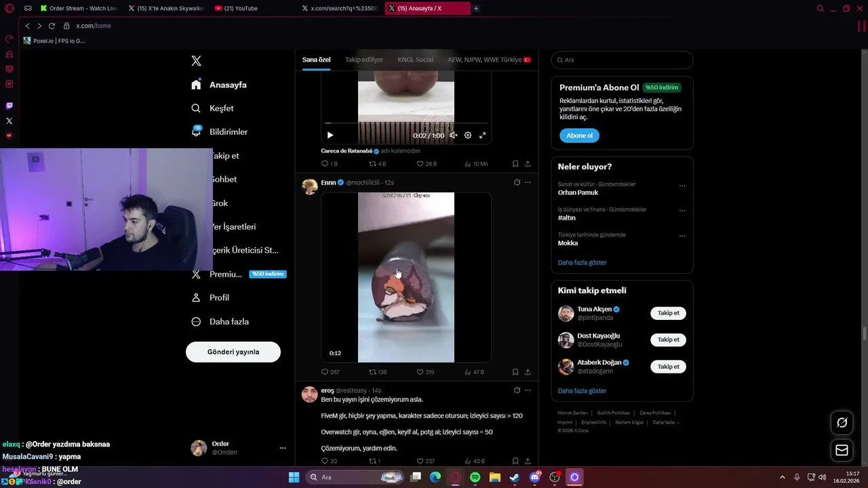
Task: Like Ennn's post with 319 likes
Action: coord(425,372)
